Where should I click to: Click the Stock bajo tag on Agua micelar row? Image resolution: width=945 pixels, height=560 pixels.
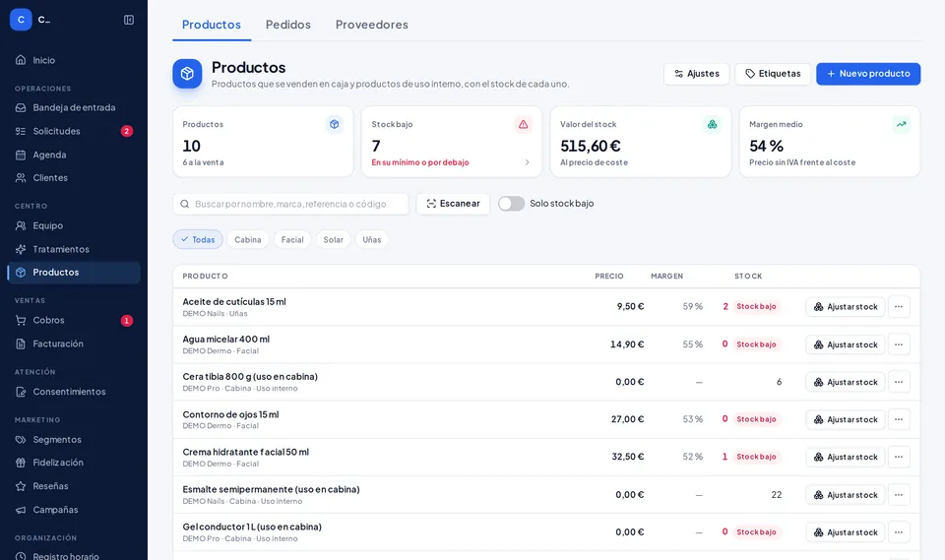coord(756,344)
